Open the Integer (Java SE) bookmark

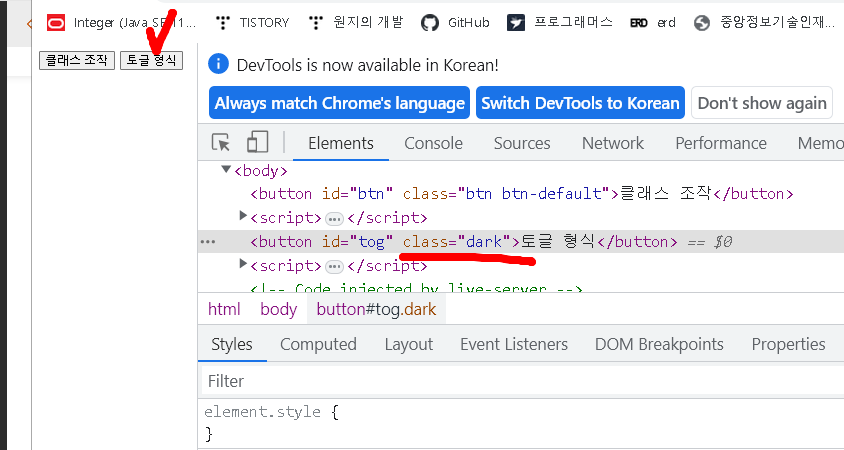tap(122, 23)
